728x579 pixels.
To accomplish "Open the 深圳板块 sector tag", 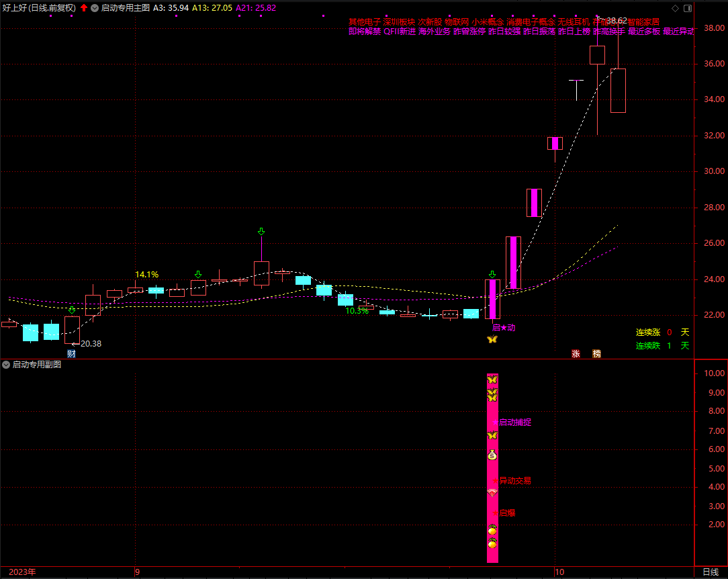I will click(x=400, y=21).
